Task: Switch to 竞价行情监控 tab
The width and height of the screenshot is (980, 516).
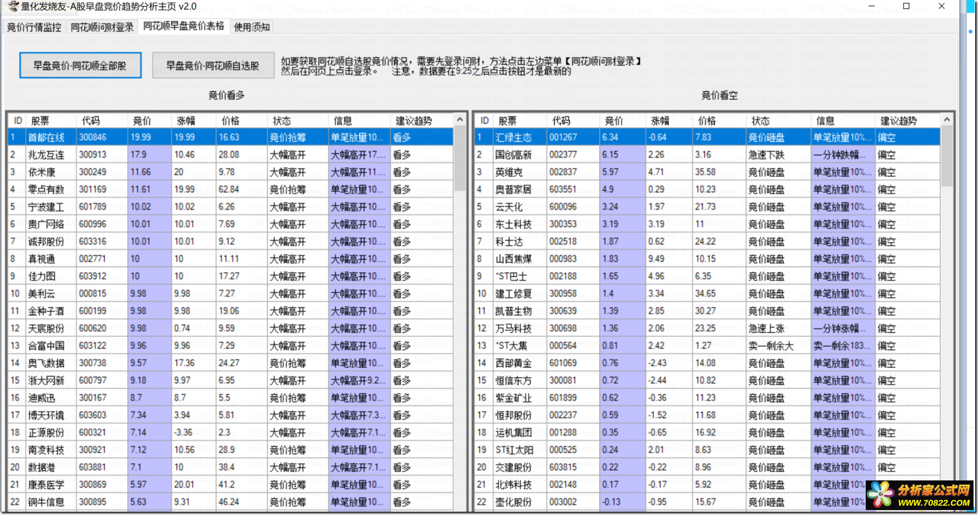Action: (x=34, y=27)
